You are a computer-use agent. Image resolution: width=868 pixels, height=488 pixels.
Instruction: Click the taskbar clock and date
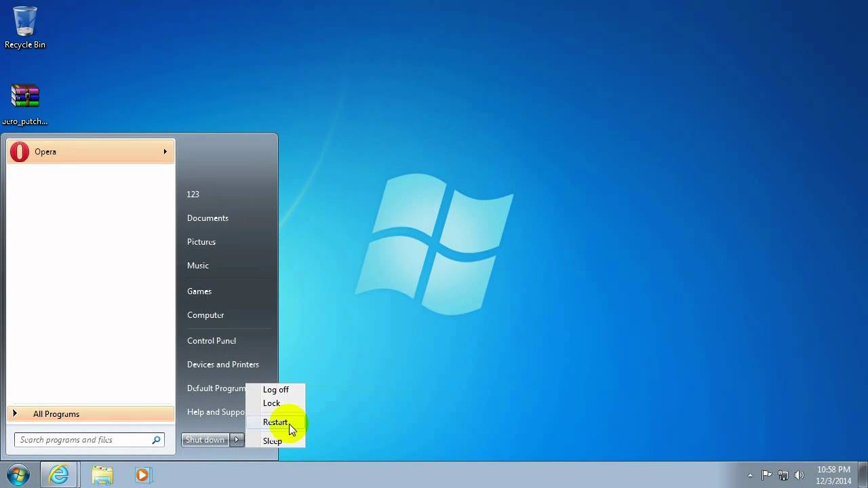coord(833,475)
